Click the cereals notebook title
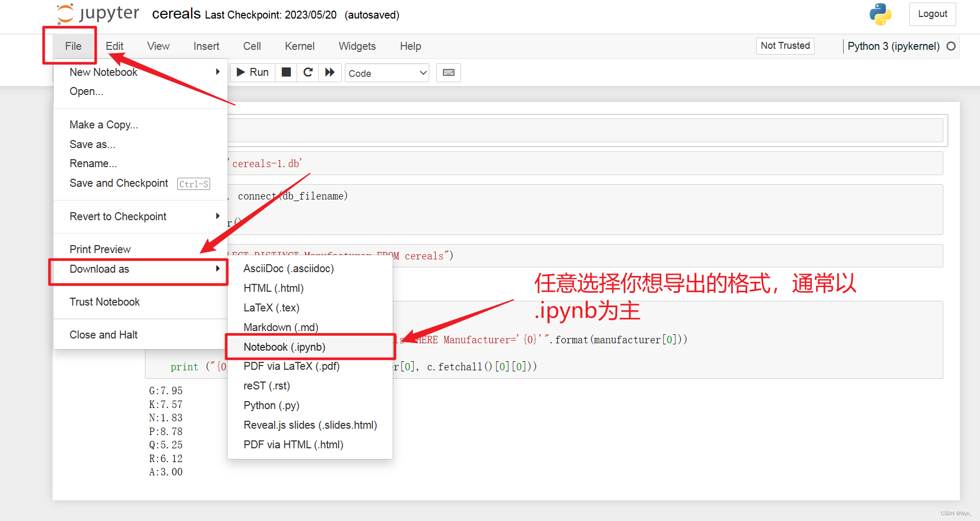 point(176,14)
